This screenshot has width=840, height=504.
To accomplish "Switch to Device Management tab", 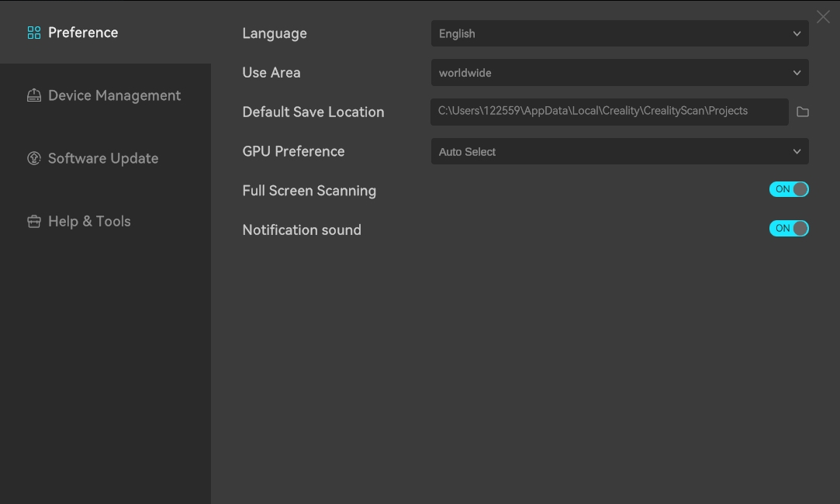I will pos(105,95).
